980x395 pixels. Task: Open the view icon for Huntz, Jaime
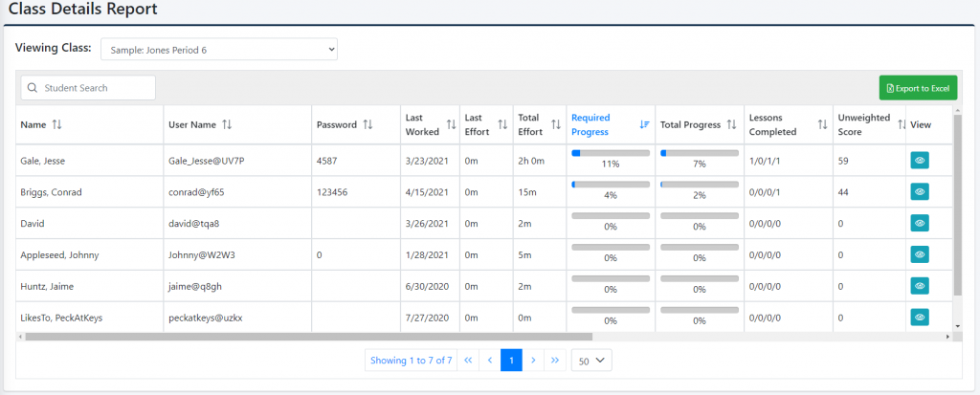[920, 286]
